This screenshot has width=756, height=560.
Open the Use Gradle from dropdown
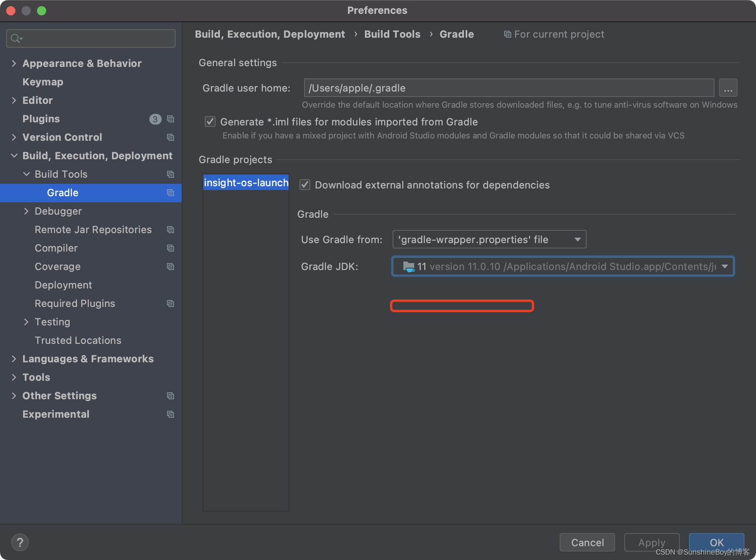[489, 240]
